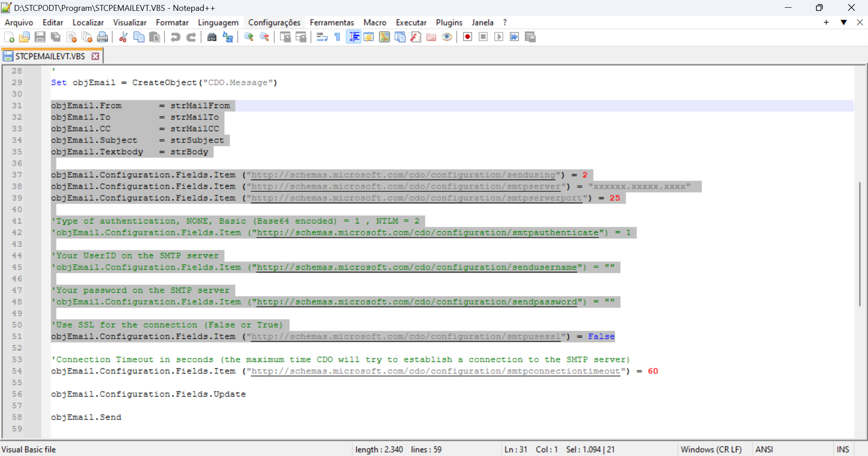Click the vertical scrollbar thumb

point(860,244)
